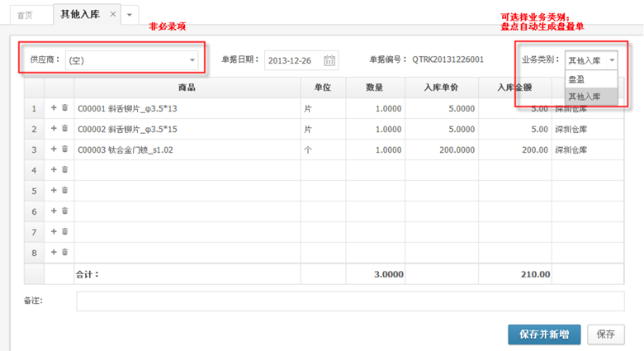Click the 保存并新增 button
The width and height of the screenshot is (644, 351).
544,334
